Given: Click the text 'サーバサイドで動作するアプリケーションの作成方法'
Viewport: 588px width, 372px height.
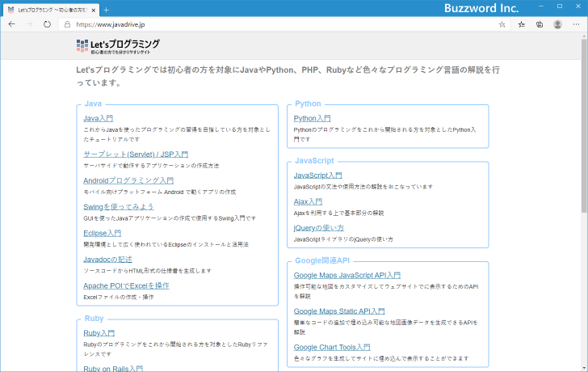Looking at the screenshot, I should point(151,166).
